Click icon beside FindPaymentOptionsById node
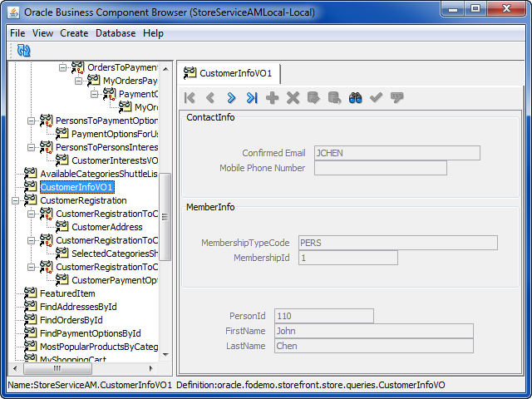Screen dimensions: 532x399 (31, 332)
